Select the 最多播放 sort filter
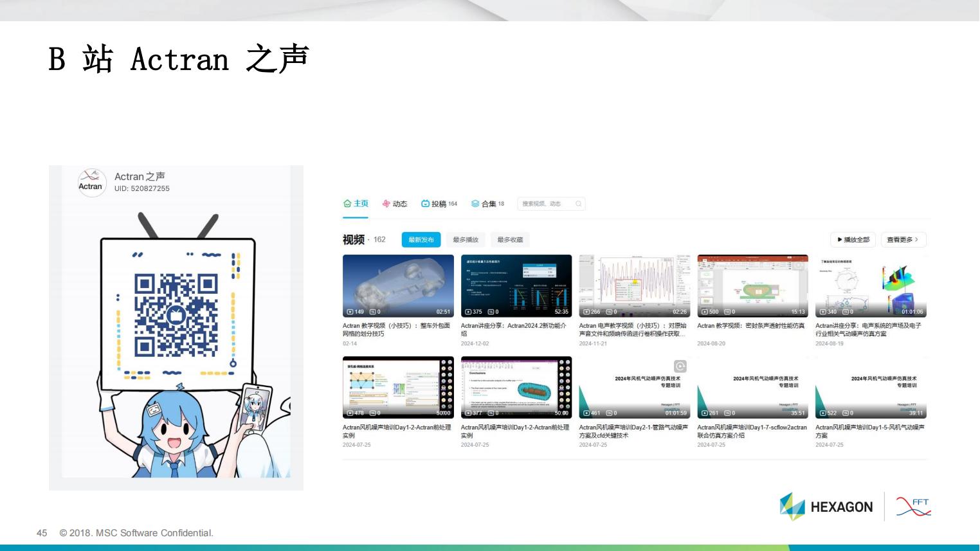 point(466,240)
